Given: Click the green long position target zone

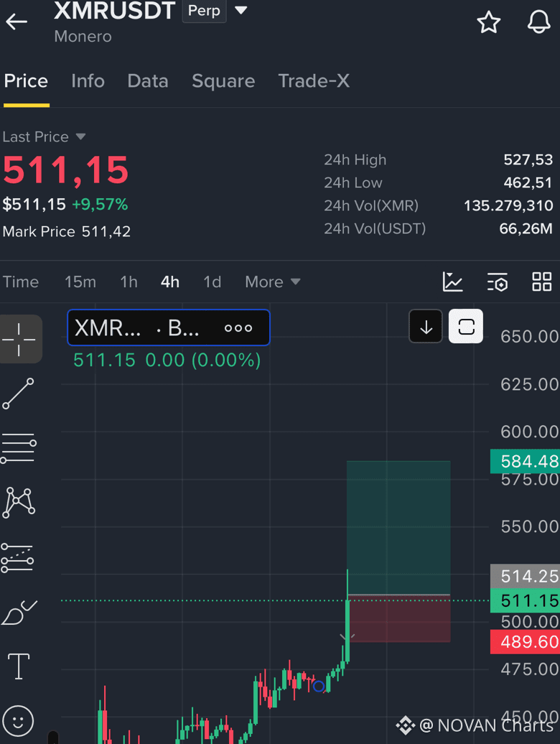Looking at the screenshot, I should pos(398,526).
